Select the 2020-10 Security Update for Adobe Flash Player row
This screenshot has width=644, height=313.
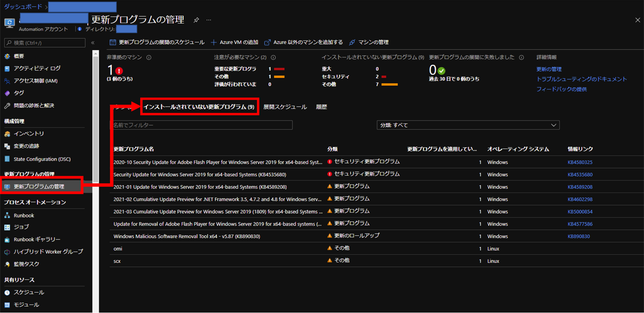click(376, 162)
